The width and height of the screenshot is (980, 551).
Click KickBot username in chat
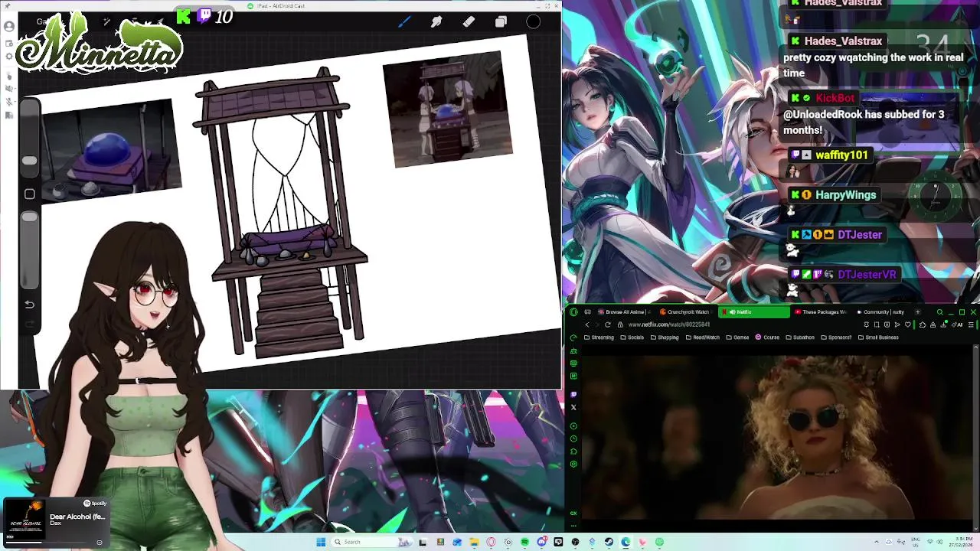[x=835, y=98]
